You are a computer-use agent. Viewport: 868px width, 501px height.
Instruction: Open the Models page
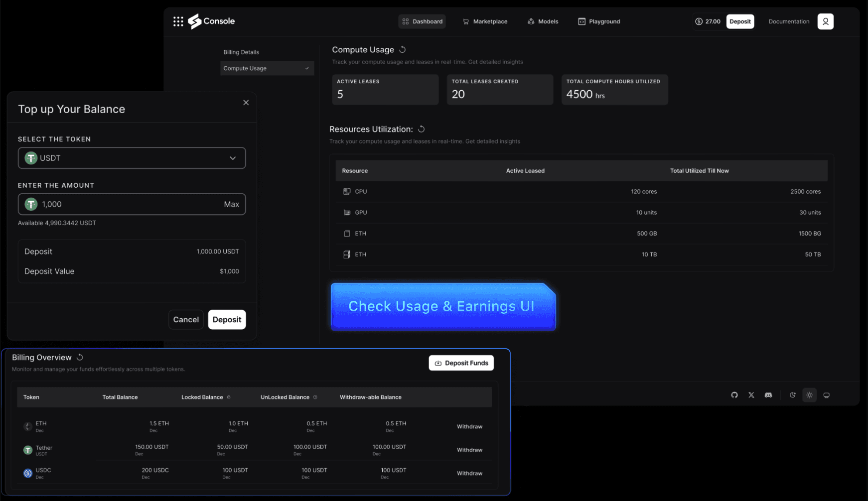[543, 21]
